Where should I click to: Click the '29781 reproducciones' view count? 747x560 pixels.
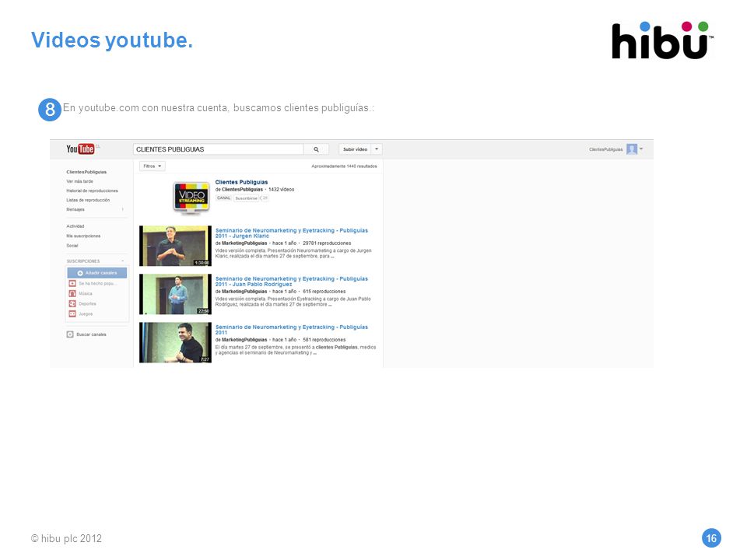coord(327,243)
